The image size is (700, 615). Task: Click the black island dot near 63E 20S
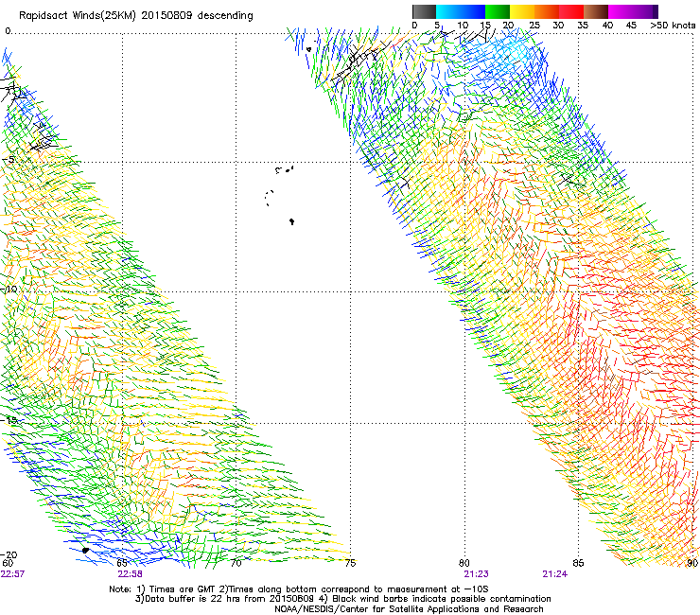(85, 551)
